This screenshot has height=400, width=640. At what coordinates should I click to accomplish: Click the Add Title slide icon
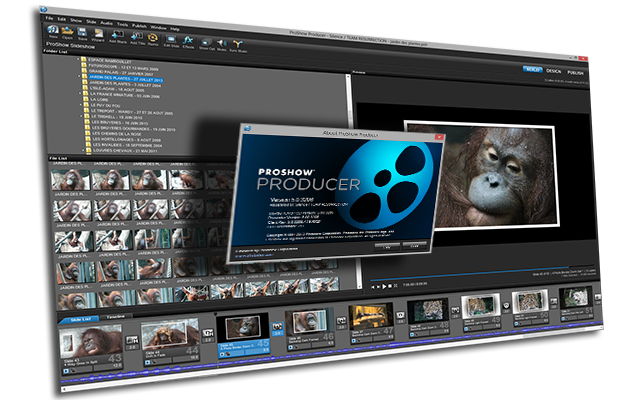137,38
